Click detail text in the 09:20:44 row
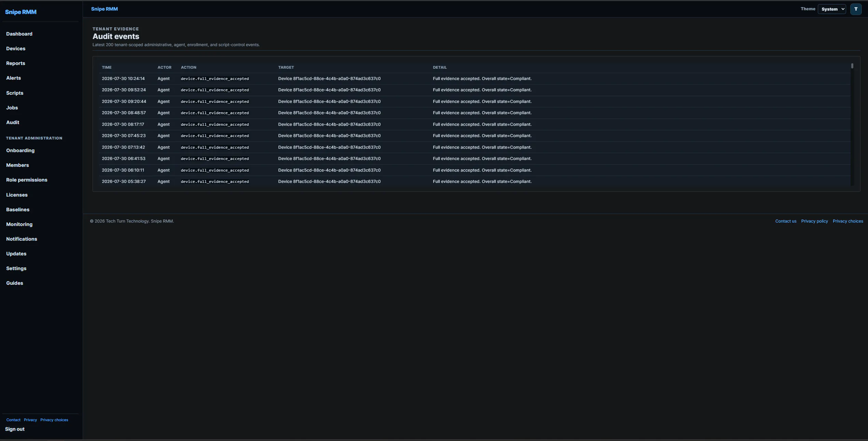The height and width of the screenshot is (441, 868). (x=482, y=102)
